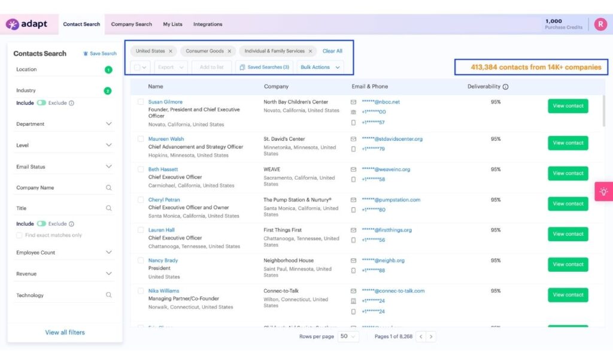View contact for Susan Gilmore
613x364 pixels.
[x=568, y=106]
